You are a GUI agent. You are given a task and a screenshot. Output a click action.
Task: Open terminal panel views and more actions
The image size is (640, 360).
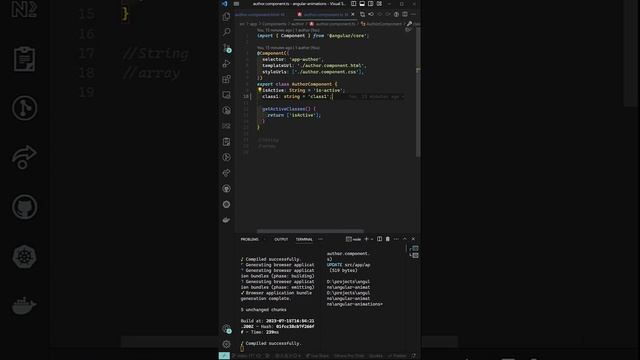coord(396,239)
